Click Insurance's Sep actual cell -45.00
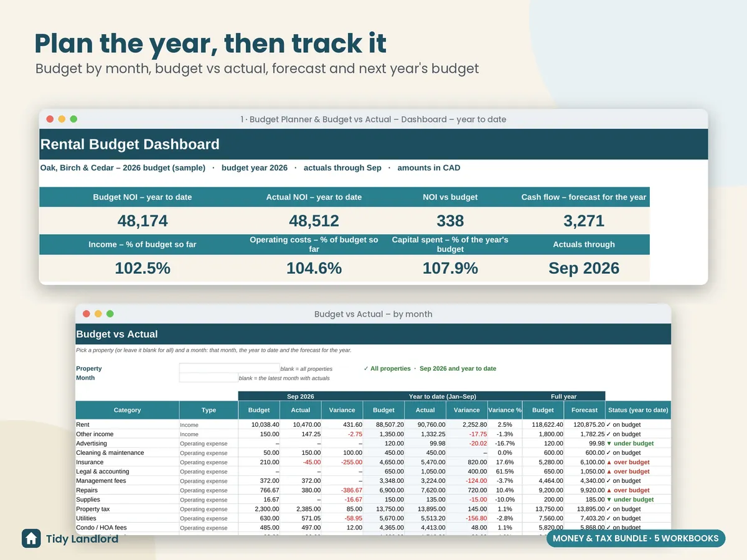 (x=301, y=462)
